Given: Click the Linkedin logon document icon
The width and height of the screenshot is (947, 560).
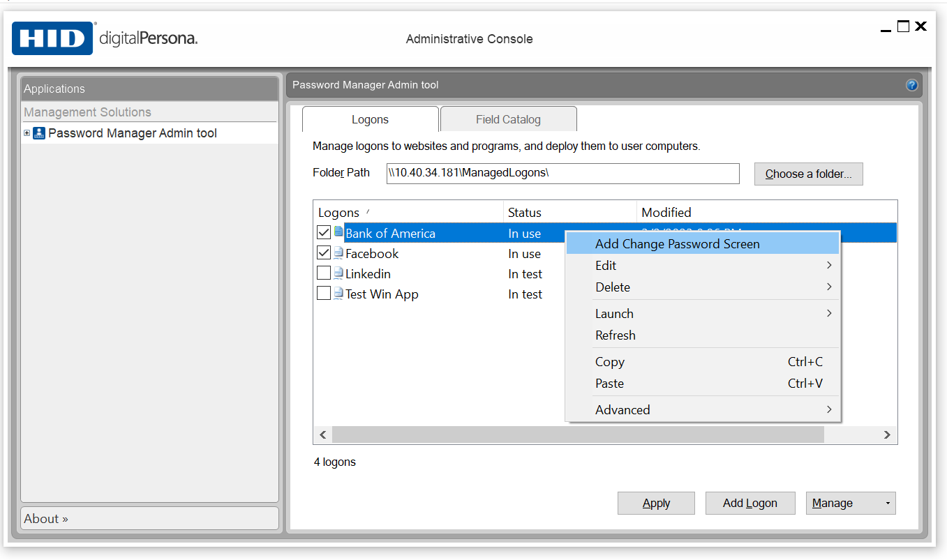Looking at the screenshot, I should point(339,273).
